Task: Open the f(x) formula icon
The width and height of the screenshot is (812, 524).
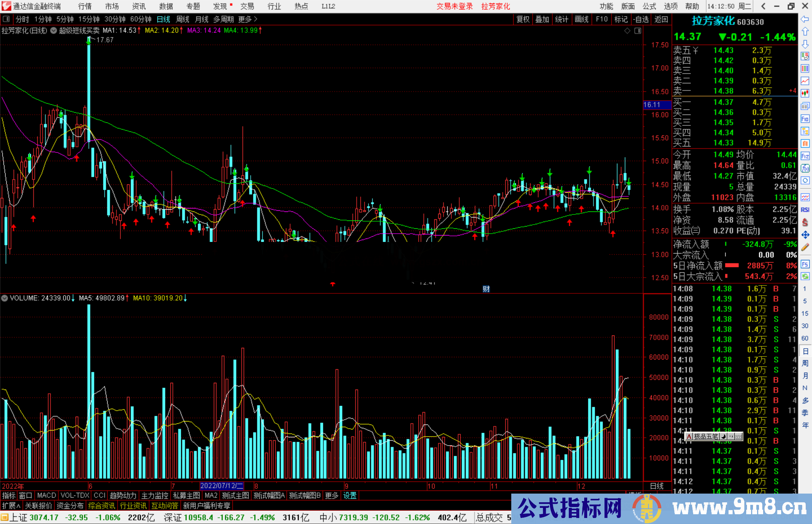Action: (x=805, y=168)
